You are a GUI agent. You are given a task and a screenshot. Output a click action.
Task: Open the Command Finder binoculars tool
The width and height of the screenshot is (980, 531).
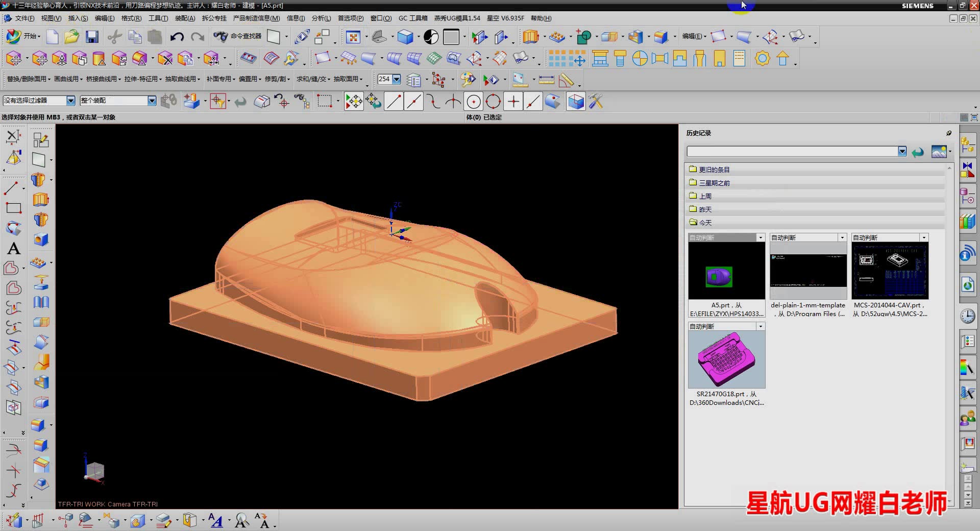pyautogui.click(x=221, y=37)
